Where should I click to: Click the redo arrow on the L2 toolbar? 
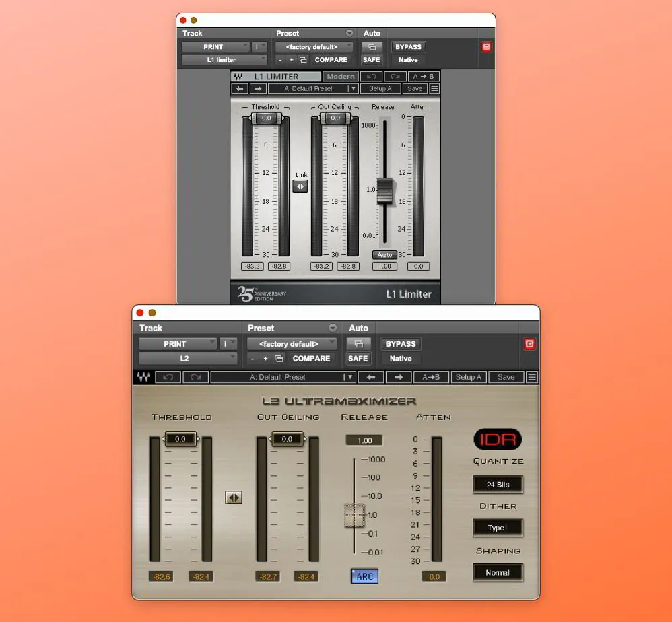point(195,377)
